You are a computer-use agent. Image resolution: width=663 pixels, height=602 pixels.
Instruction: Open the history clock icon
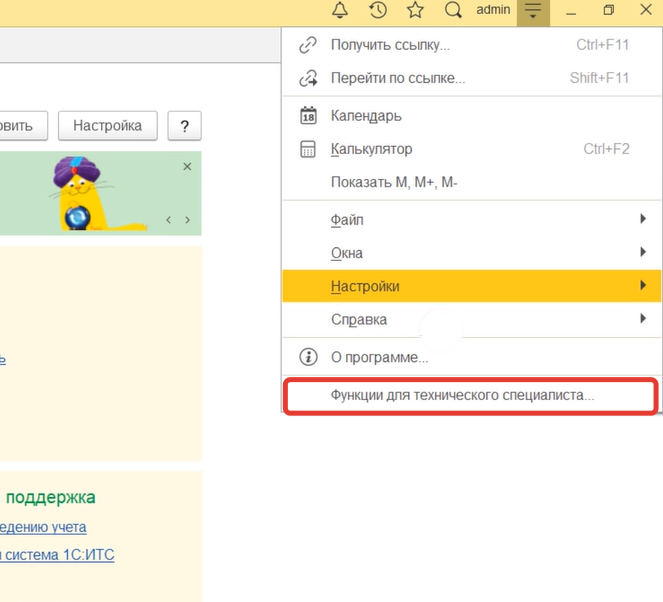378,11
